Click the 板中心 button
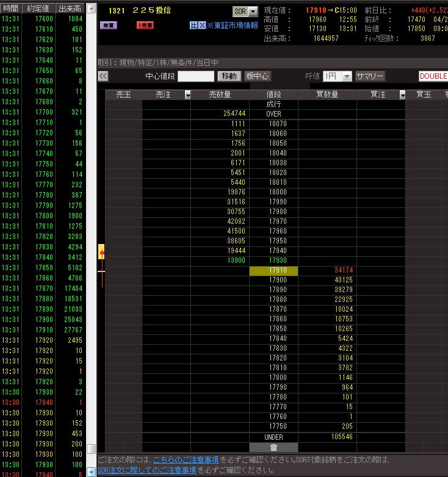 pyautogui.click(x=257, y=76)
